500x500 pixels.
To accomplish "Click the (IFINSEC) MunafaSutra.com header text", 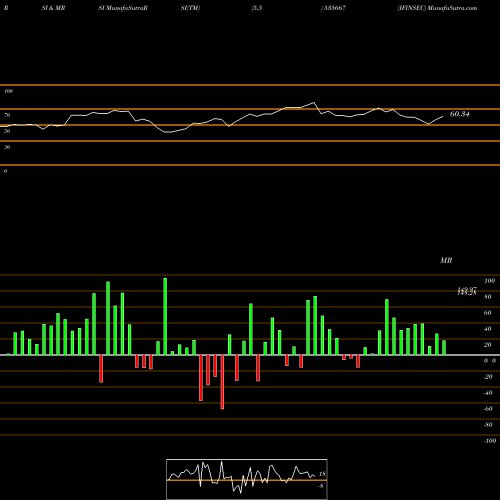I will tap(437, 8).
